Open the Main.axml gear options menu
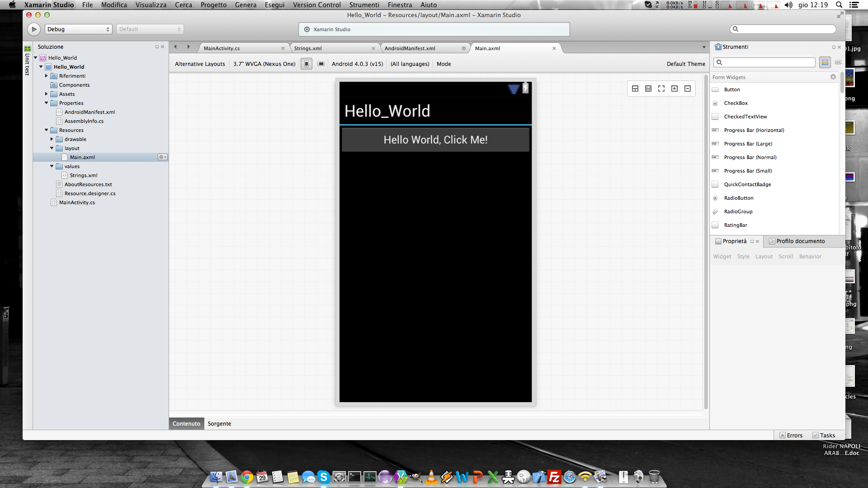This screenshot has width=868, height=488. 162,157
